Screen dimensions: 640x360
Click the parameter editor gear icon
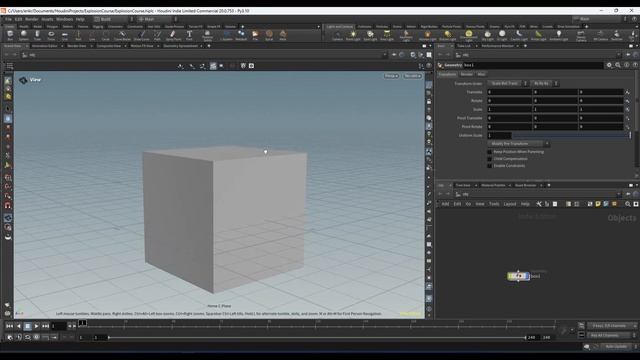[609, 65]
